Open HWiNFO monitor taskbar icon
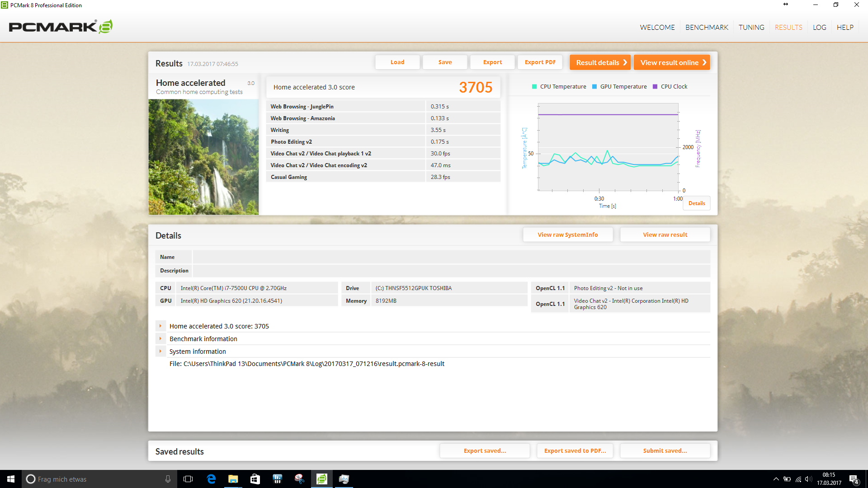This screenshot has width=868, height=488. click(x=277, y=479)
